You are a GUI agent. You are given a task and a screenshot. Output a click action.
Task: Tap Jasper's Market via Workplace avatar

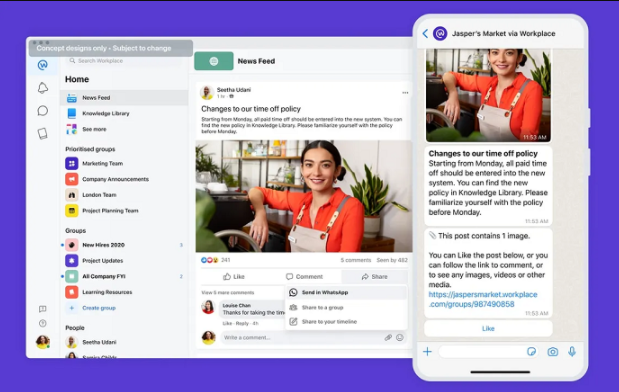pos(440,34)
